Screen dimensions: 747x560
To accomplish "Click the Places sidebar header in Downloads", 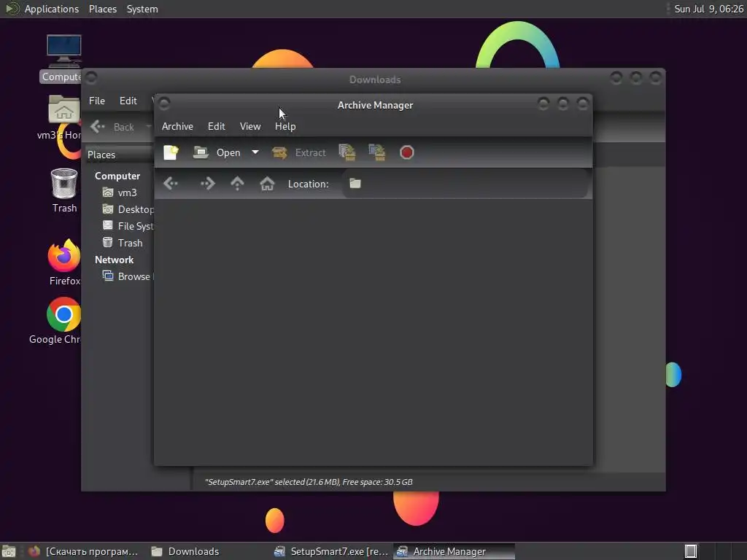I will [x=101, y=155].
